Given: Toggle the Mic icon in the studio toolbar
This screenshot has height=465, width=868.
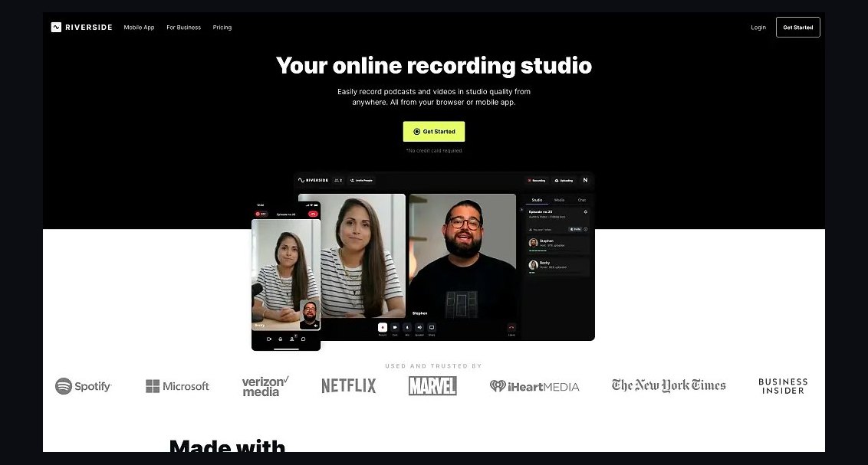Looking at the screenshot, I should (407, 327).
